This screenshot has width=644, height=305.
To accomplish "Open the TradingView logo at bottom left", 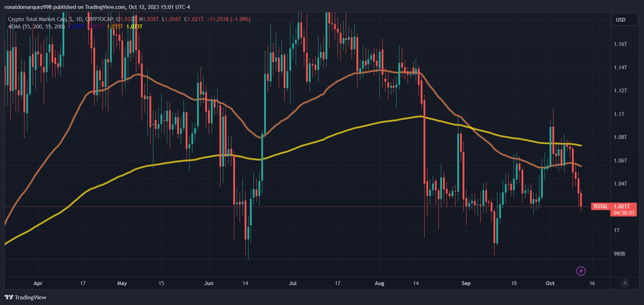I will click(25, 297).
